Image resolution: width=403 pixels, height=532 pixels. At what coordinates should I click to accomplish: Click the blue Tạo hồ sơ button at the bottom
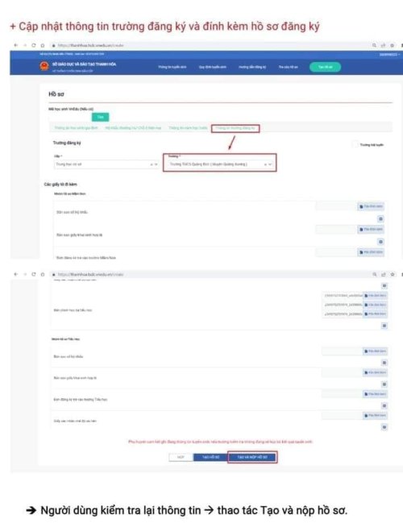pyautogui.click(x=210, y=457)
